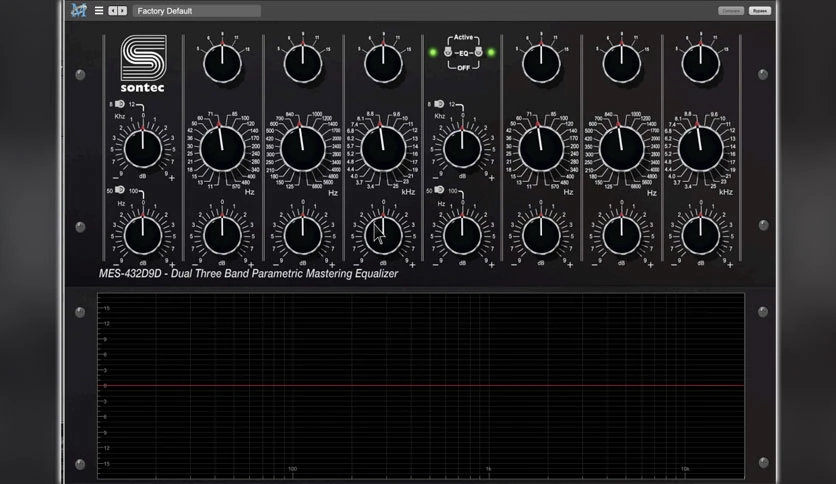Image resolution: width=836 pixels, height=484 pixels.
Task: Click left channel low shelf dB gain knob
Action: click(x=143, y=235)
